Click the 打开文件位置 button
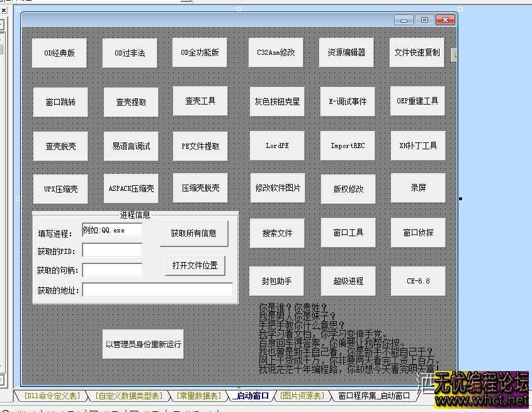The image size is (532, 412). [x=195, y=265]
